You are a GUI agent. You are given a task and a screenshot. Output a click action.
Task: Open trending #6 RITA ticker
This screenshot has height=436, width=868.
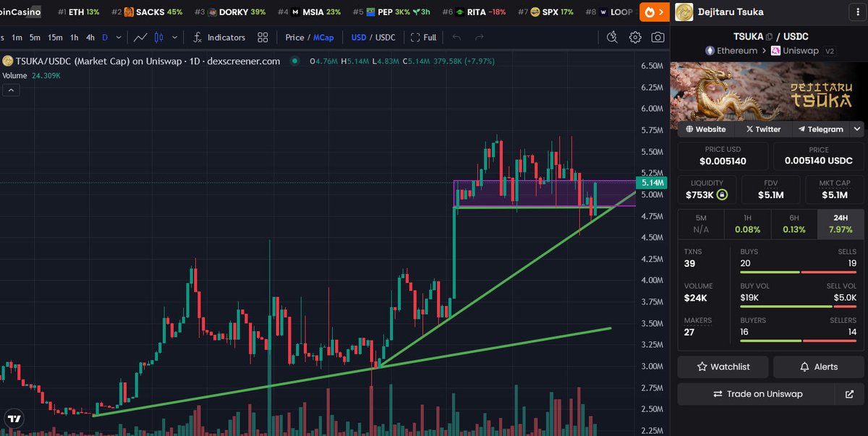475,12
